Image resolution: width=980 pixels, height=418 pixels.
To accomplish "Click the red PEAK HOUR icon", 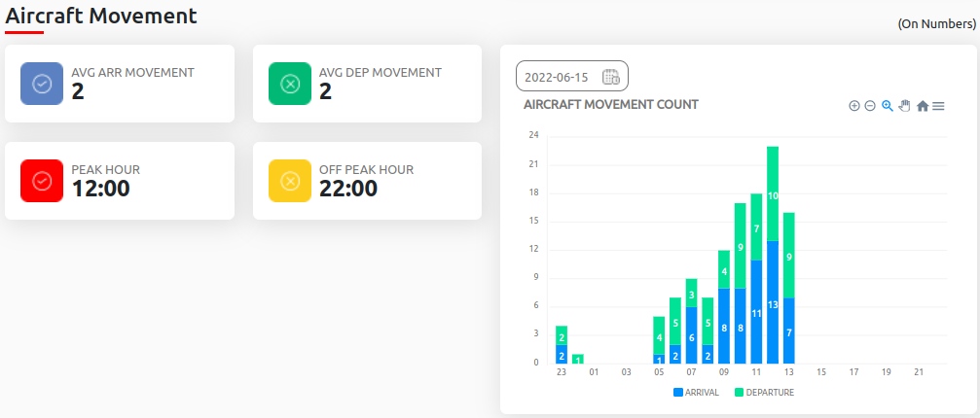I will 42,181.
